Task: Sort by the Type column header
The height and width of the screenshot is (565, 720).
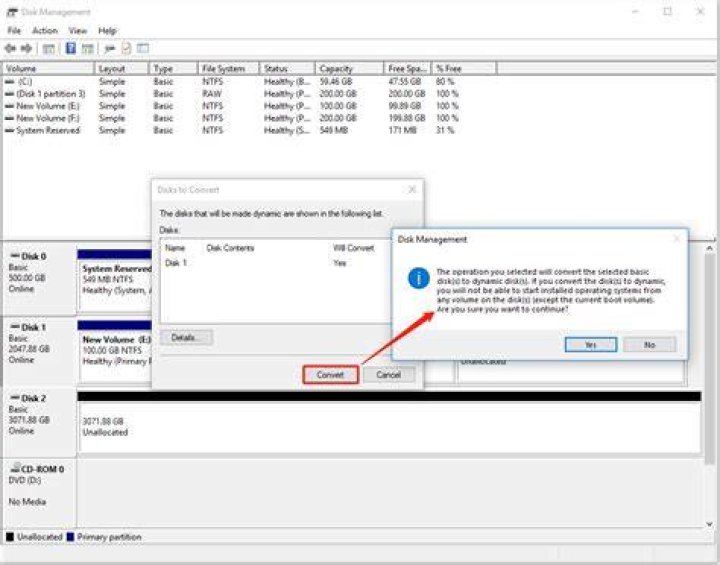Action: 174,68
